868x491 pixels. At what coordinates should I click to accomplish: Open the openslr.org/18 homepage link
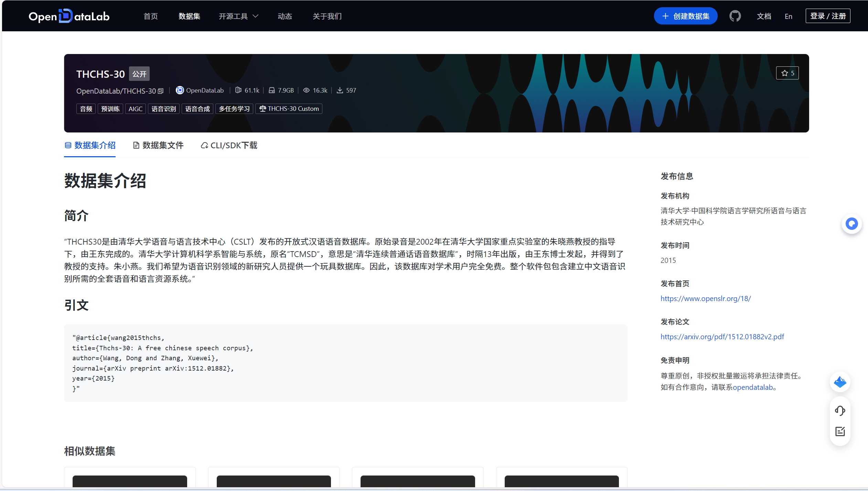[x=705, y=299]
